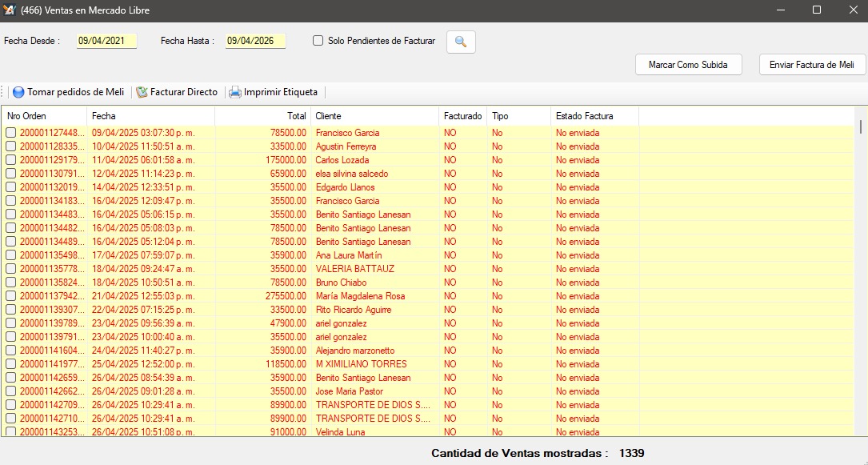This screenshot has width=868, height=465.
Task: Click the Fecha Desde date field
Action: (x=106, y=41)
